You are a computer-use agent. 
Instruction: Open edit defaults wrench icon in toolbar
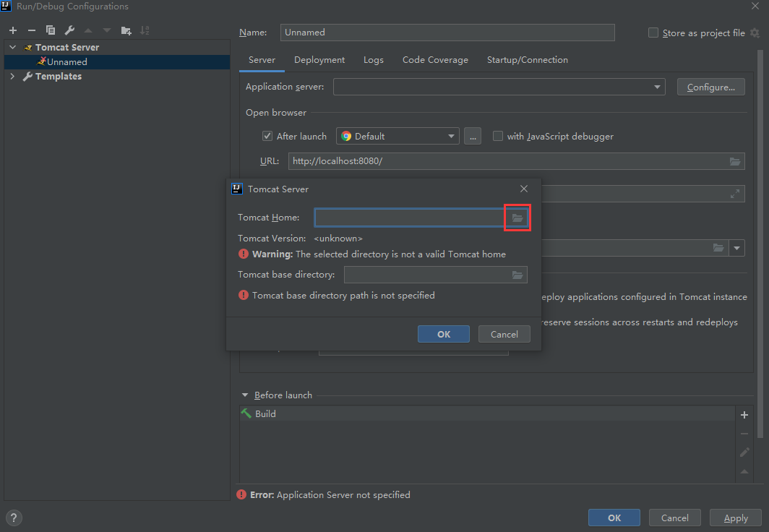[x=69, y=30]
